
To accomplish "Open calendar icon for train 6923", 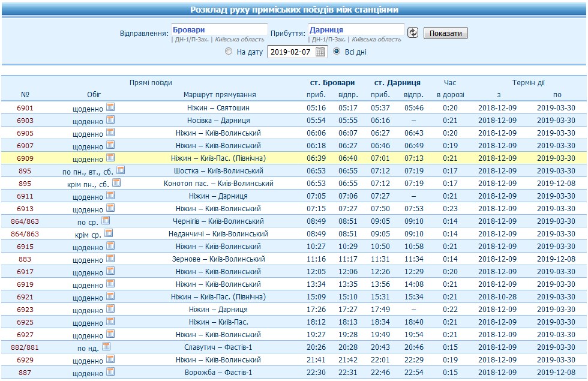I will point(110,308).
